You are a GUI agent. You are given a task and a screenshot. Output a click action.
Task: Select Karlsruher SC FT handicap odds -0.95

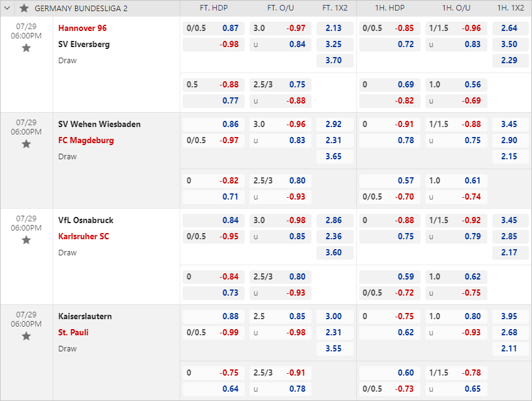(x=214, y=237)
